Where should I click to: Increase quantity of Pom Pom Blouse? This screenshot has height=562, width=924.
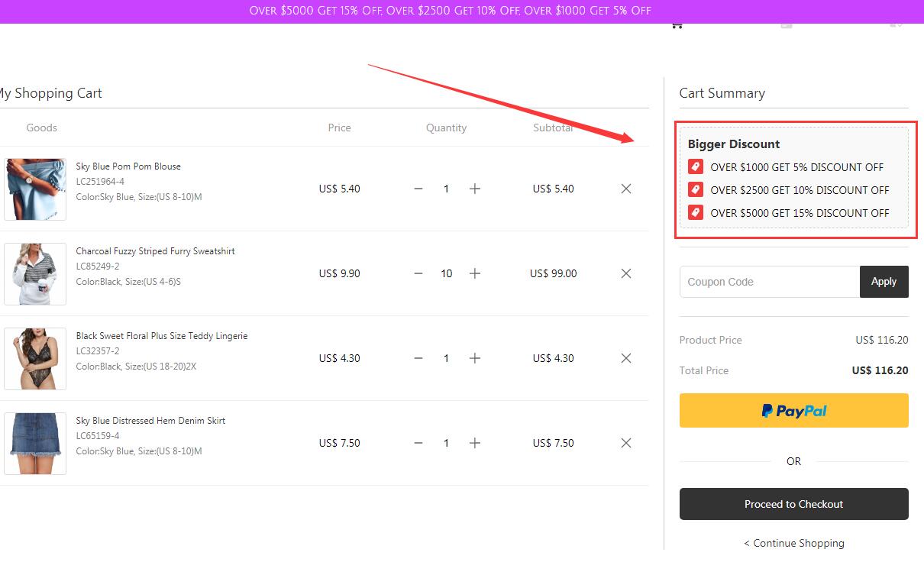475,189
